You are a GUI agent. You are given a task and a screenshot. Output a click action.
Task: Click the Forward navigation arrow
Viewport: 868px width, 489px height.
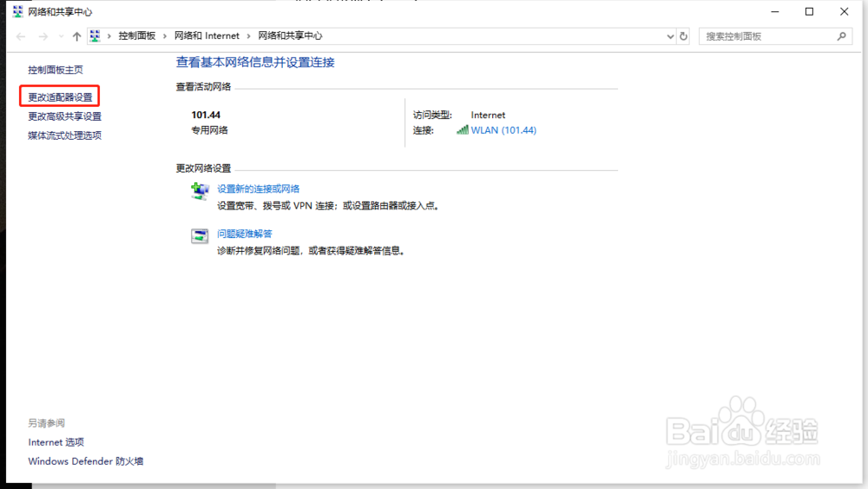click(43, 36)
